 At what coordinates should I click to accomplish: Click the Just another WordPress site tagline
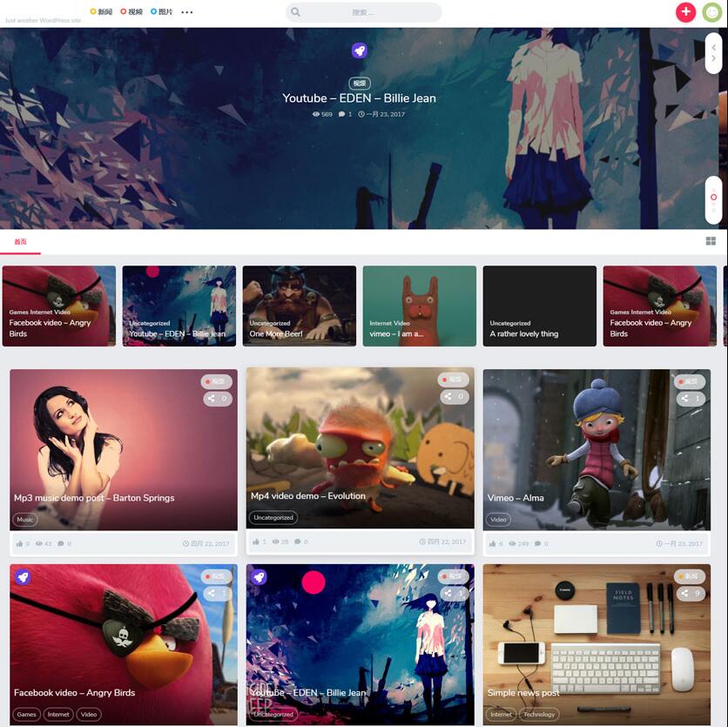[x=43, y=20]
